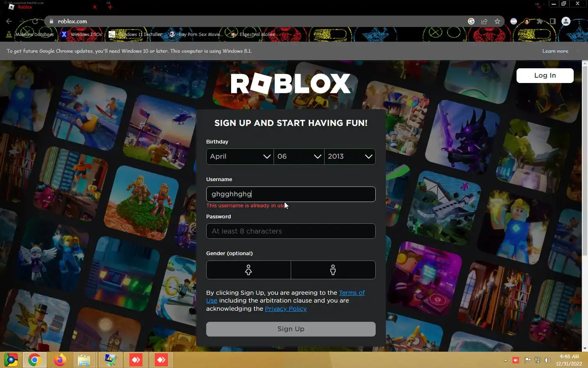
Task: Click the Log In button
Action: click(545, 75)
